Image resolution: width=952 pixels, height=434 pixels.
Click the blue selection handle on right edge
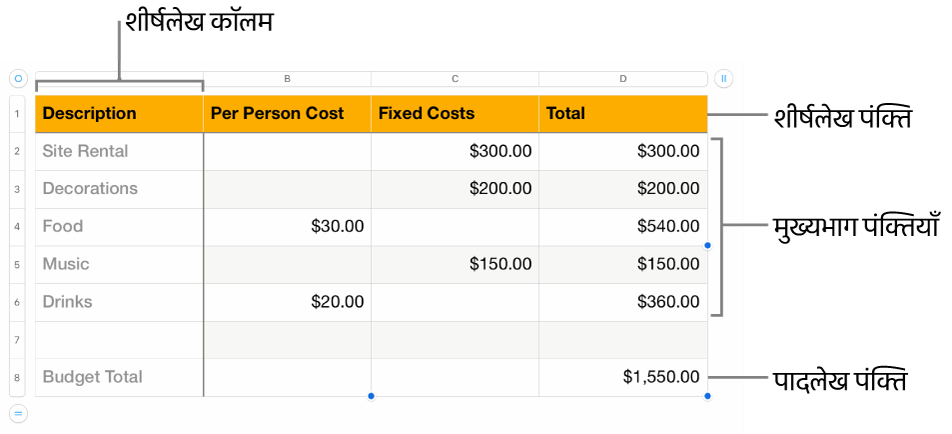click(x=708, y=245)
